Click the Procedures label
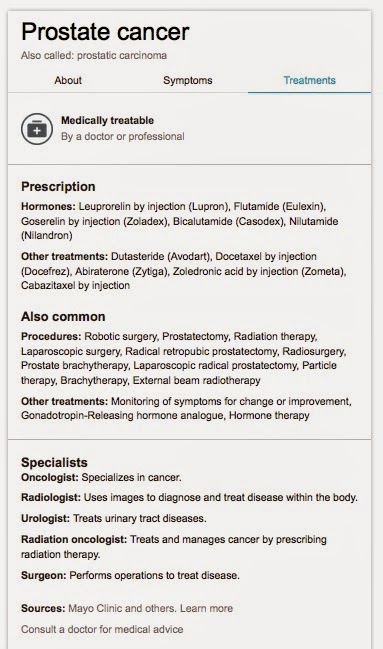 tap(51, 336)
